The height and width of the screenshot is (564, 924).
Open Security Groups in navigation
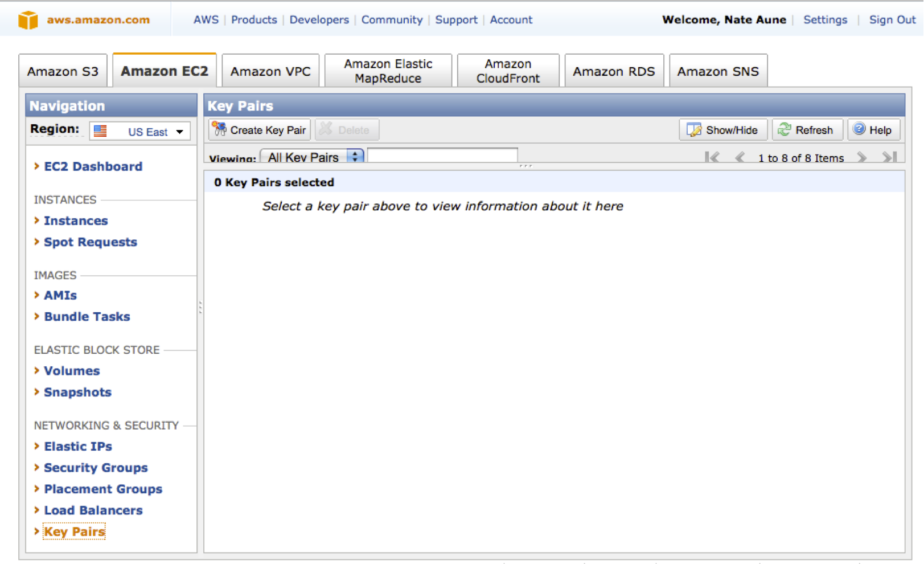point(96,468)
